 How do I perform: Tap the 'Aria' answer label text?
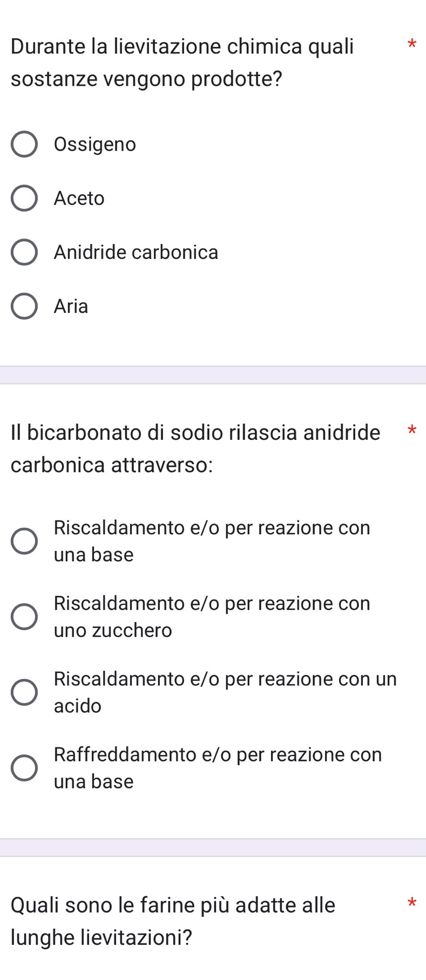pos(71,306)
